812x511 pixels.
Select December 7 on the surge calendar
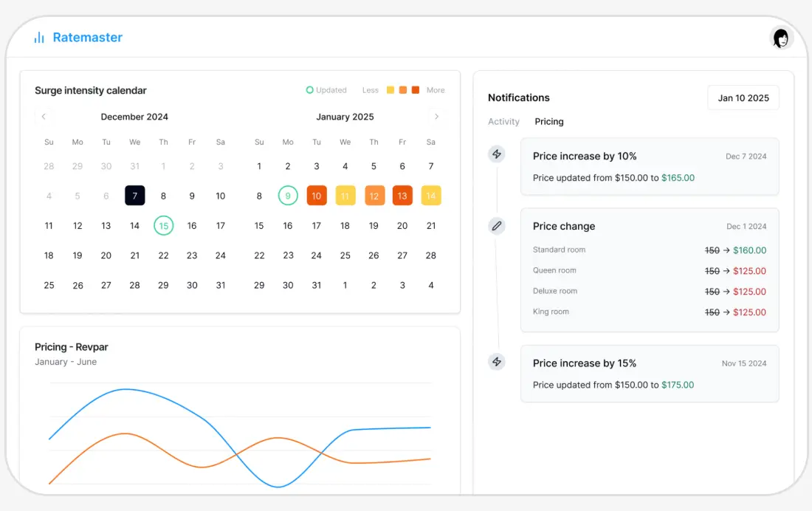click(x=135, y=195)
